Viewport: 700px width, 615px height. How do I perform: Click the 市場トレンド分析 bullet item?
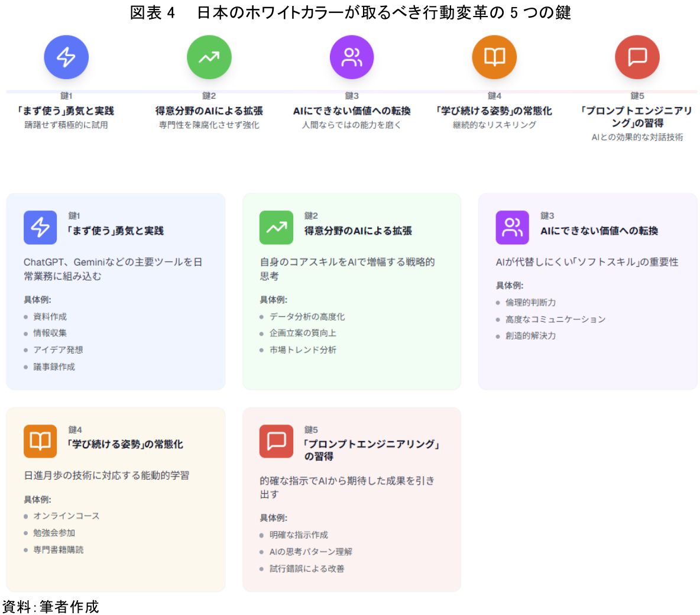(x=303, y=350)
